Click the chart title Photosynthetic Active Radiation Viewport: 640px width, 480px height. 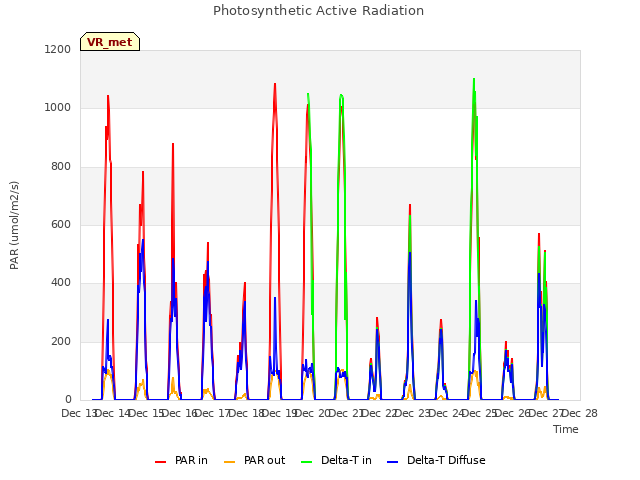coord(318,11)
